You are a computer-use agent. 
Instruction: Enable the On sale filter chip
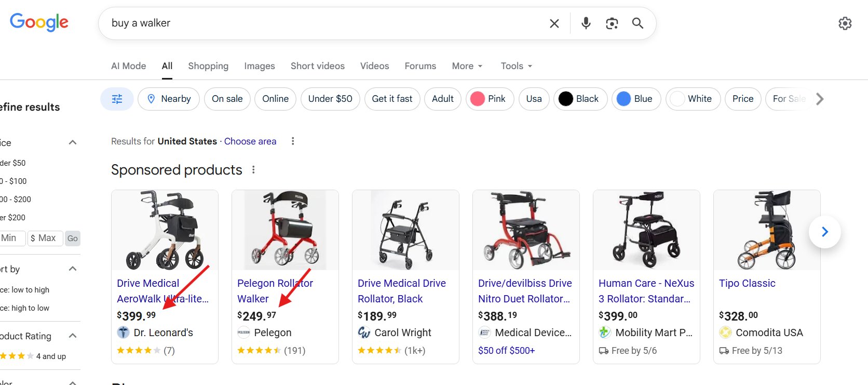coord(227,98)
